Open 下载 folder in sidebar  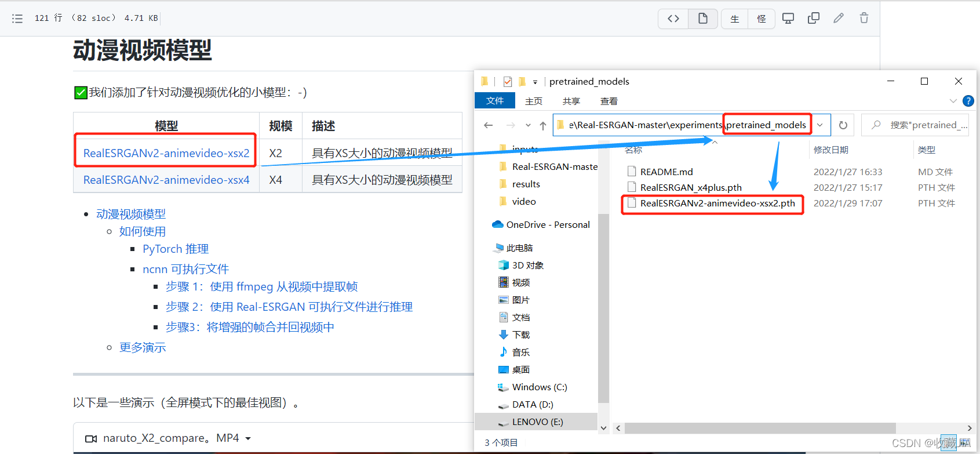pos(520,335)
